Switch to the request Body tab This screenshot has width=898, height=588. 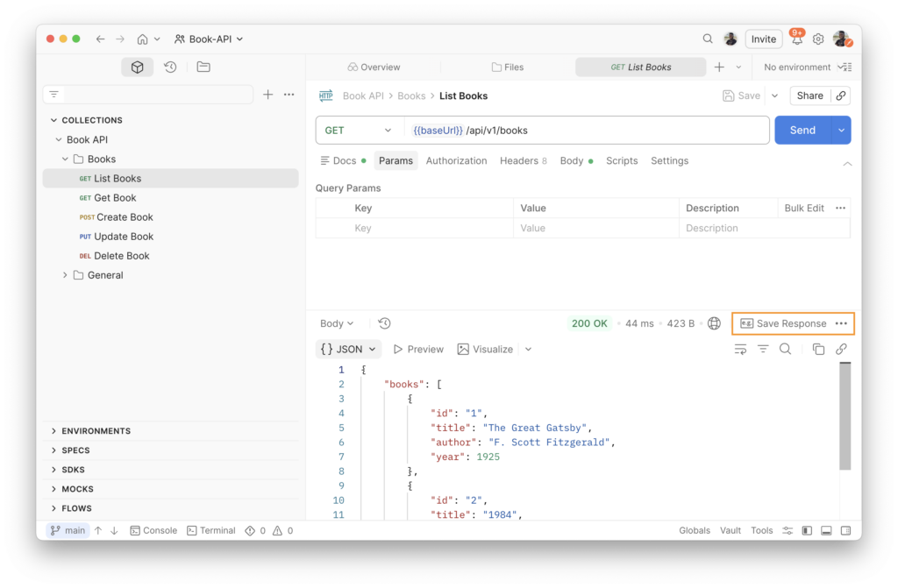pyautogui.click(x=575, y=161)
